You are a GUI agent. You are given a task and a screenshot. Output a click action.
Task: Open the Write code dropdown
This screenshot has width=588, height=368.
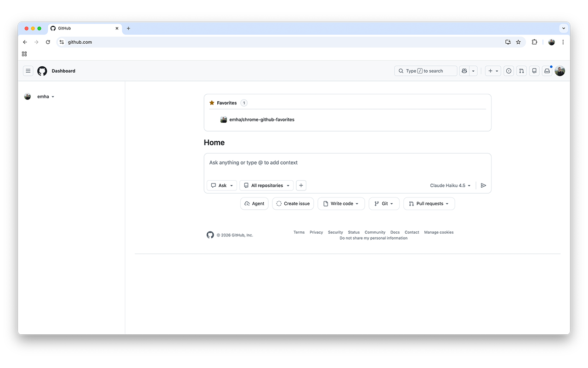click(341, 204)
